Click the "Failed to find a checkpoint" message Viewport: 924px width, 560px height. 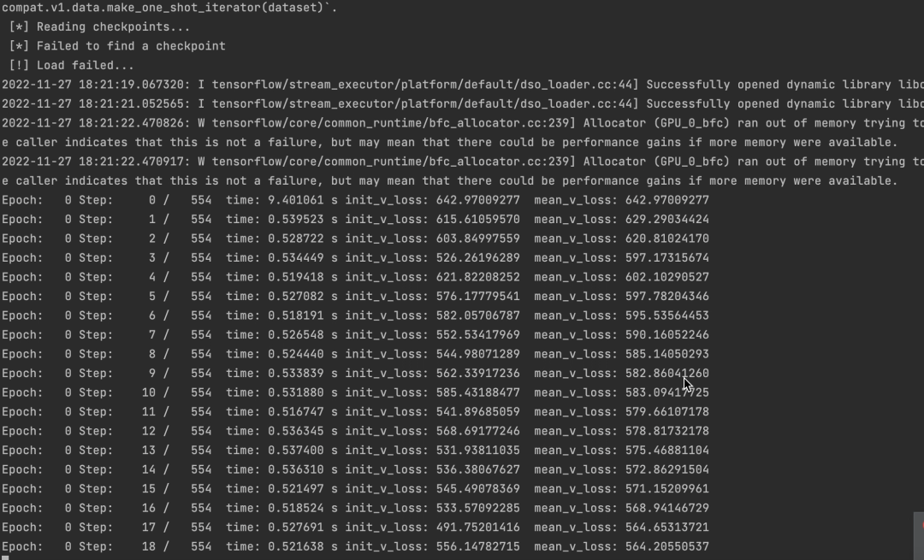(x=131, y=46)
